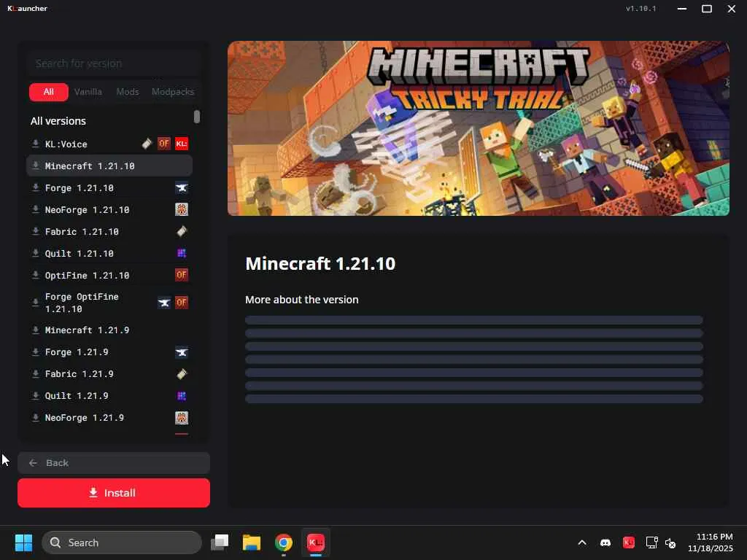Switch to the Vanilla filter tab
The height and width of the screenshot is (560, 747).
[x=88, y=92]
